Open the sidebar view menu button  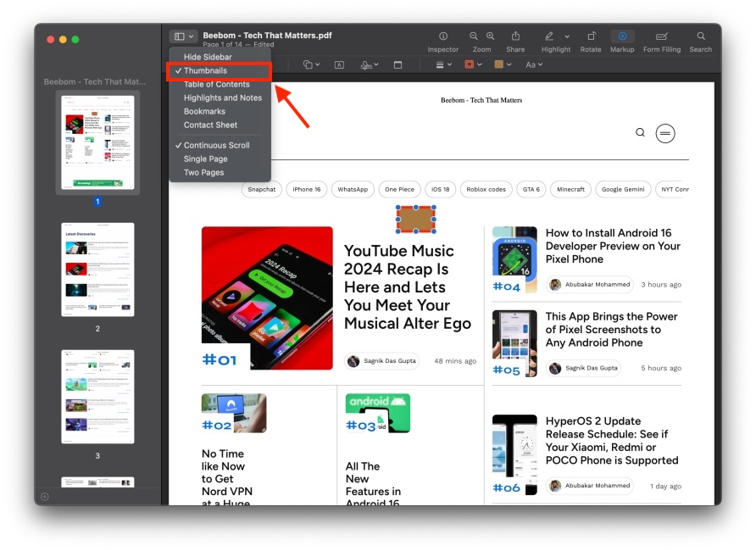(x=184, y=36)
